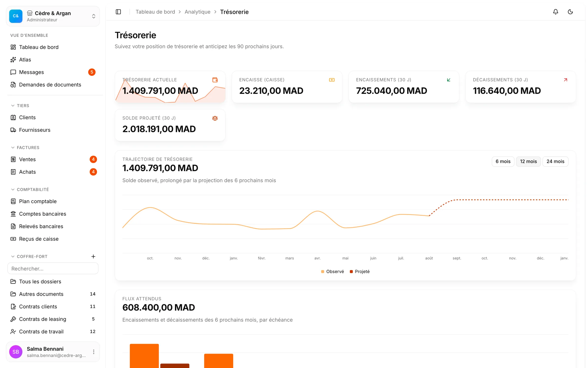
Task: Toggle the Projeté legend series
Action: [360, 272]
